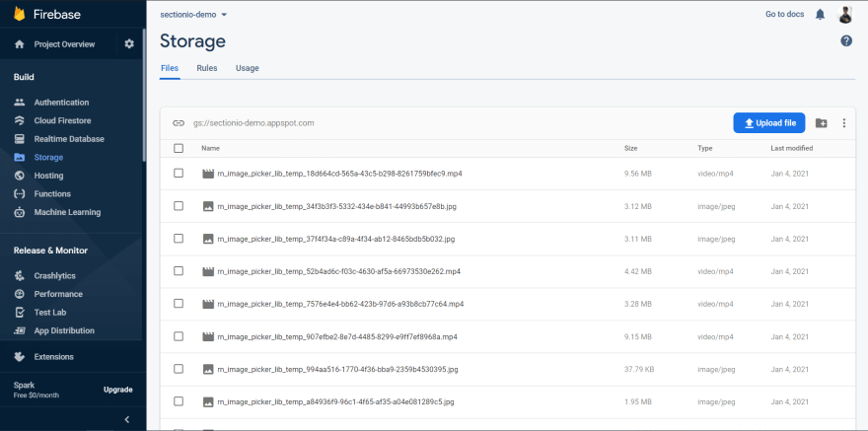This screenshot has height=431, width=868.
Task: Check the box for a84936f9 jpg file
Action: coord(179,401)
